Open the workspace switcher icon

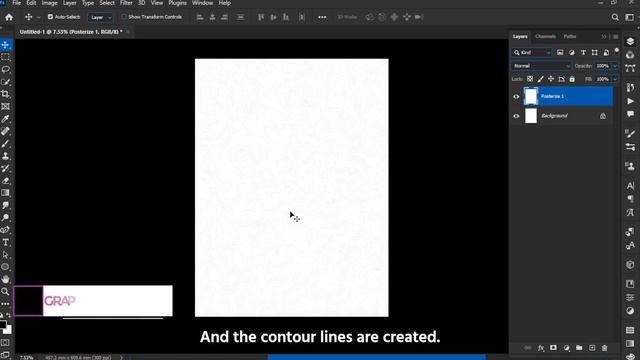[630, 17]
